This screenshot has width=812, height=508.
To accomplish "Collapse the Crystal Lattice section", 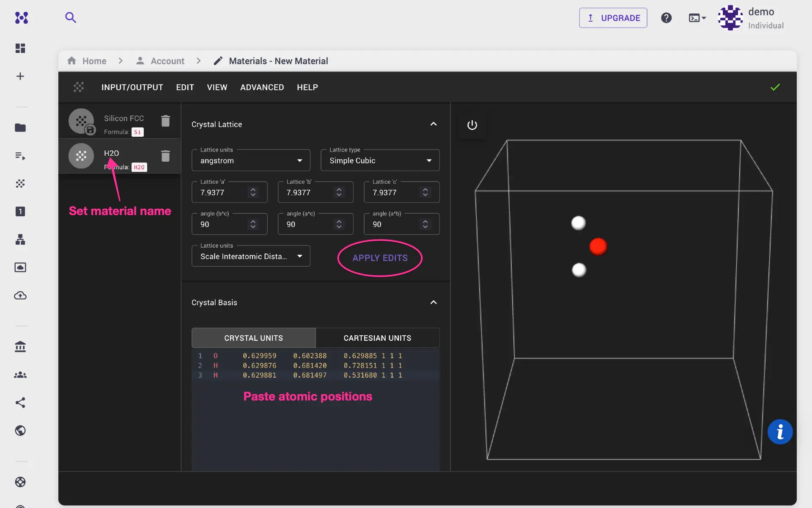I will 433,124.
